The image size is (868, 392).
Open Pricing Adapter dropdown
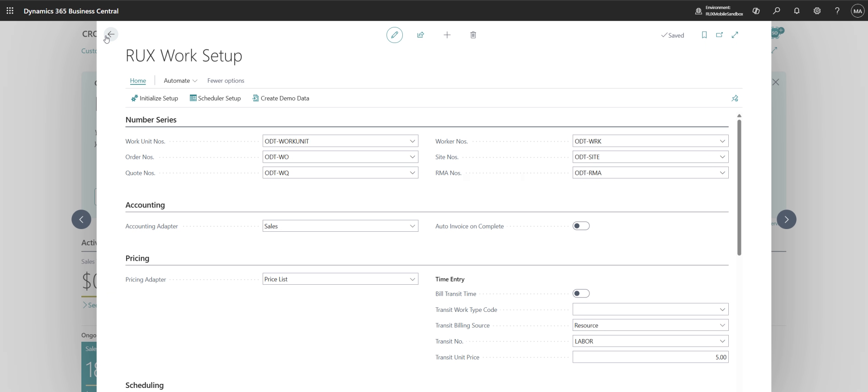click(x=412, y=279)
